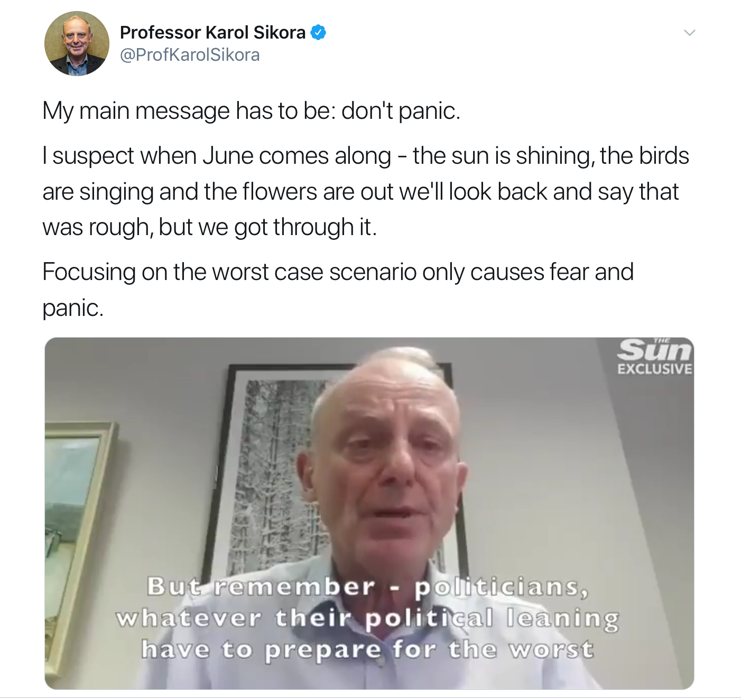Expand the tweet options chevron
The width and height of the screenshot is (741, 700).
point(690,33)
